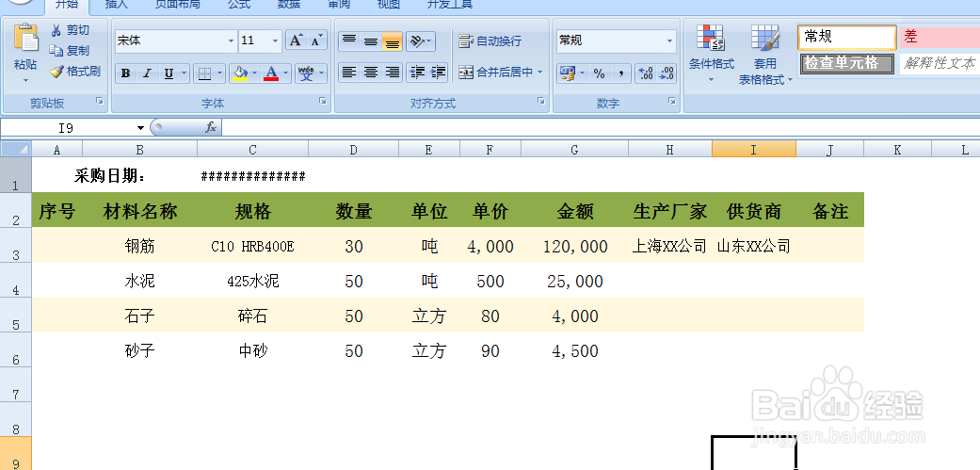Click the fill color paint bucket icon
980x470 pixels.
239,73
